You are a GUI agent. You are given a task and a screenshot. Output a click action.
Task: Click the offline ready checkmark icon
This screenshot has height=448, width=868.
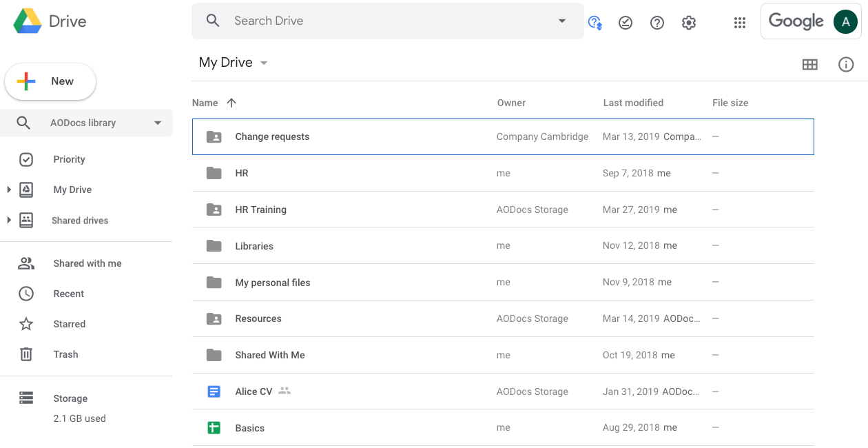[626, 23]
